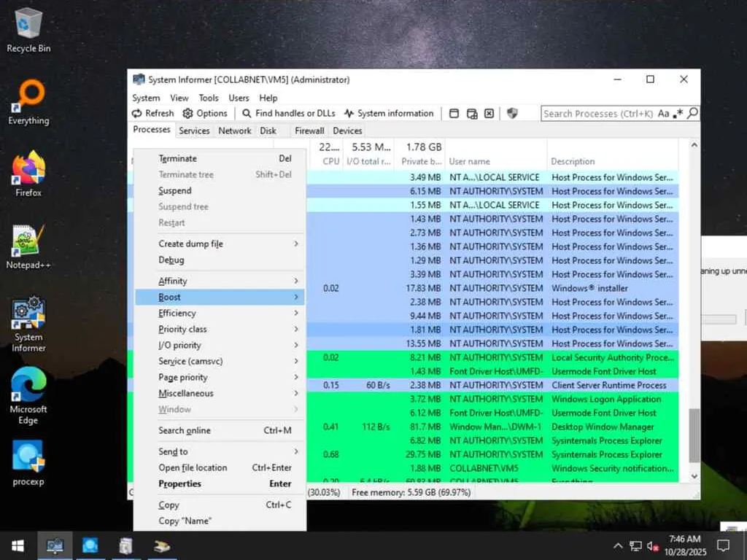Toggle case-sensitive search Aa icon
This screenshot has height=560, width=747.
click(x=663, y=113)
